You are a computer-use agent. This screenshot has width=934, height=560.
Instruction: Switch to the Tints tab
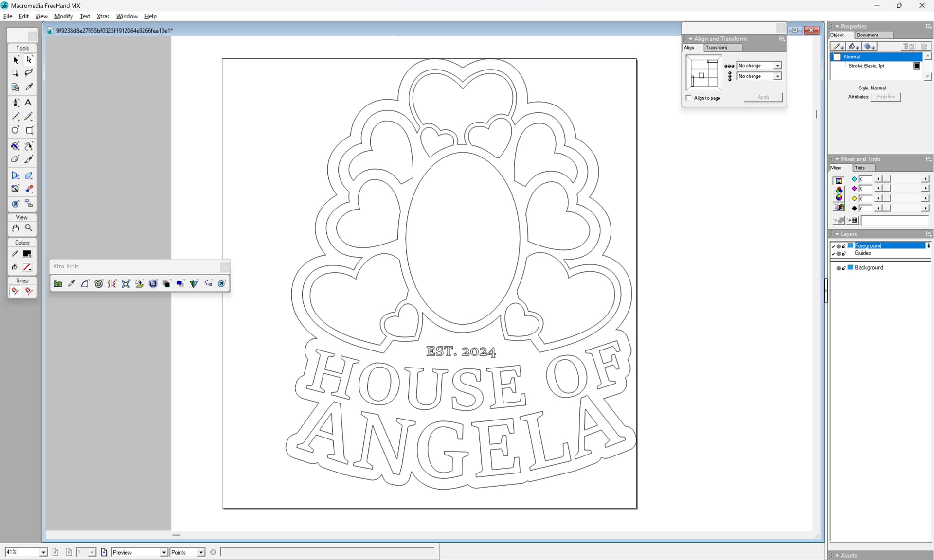click(864, 168)
